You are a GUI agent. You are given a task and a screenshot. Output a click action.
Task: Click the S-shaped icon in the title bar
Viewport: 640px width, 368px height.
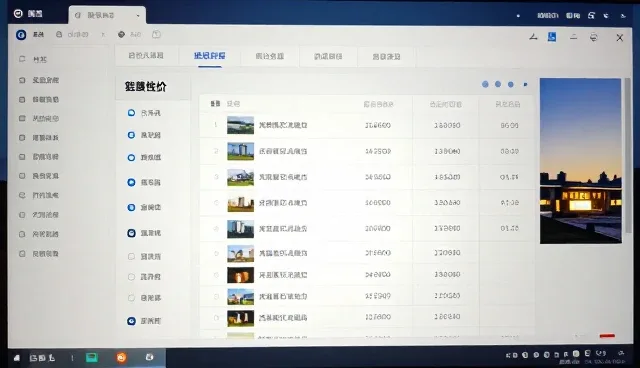(x=591, y=16)
